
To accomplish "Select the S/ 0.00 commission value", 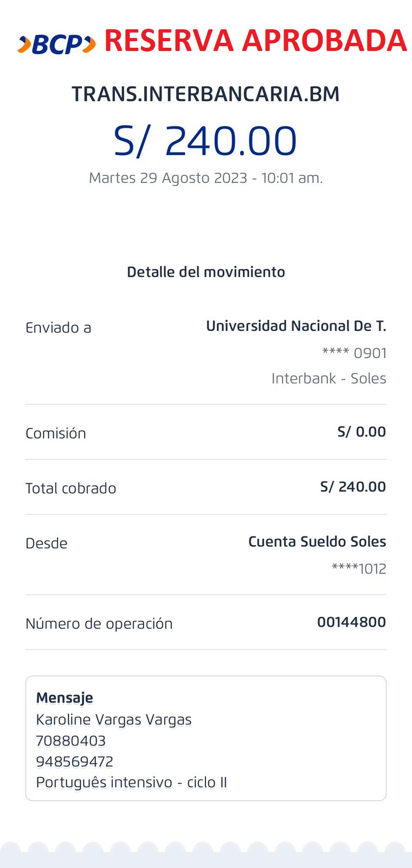I will [x=362, y=432].
